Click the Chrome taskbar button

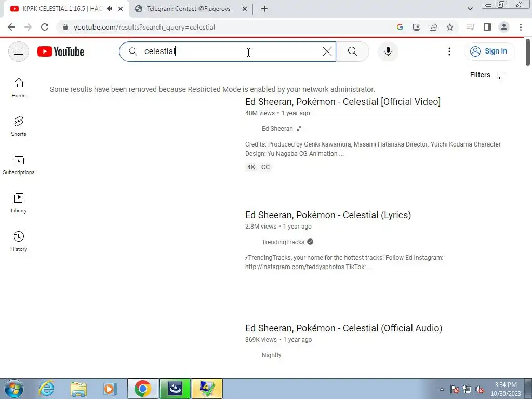[x=142, y=389]
